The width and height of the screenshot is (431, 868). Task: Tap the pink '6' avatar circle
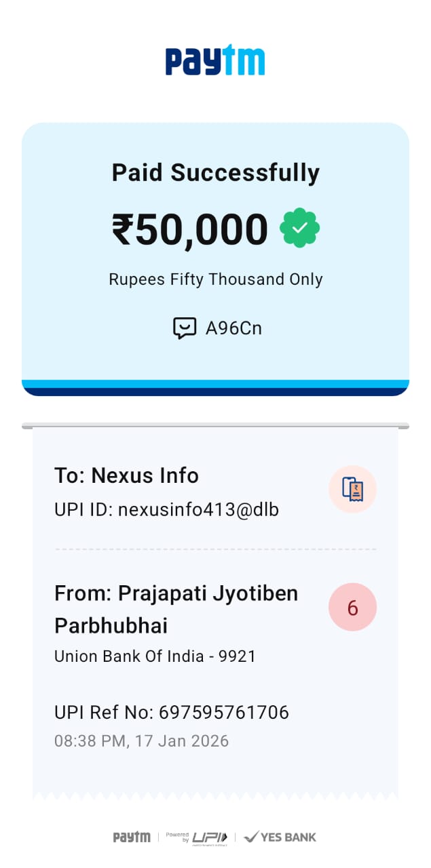352,607
